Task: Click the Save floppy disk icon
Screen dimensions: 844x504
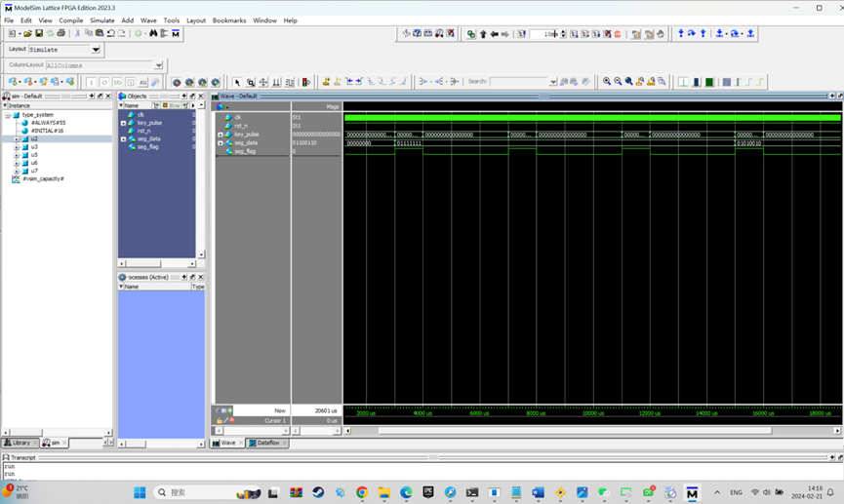Action: (x=39, y=33)
